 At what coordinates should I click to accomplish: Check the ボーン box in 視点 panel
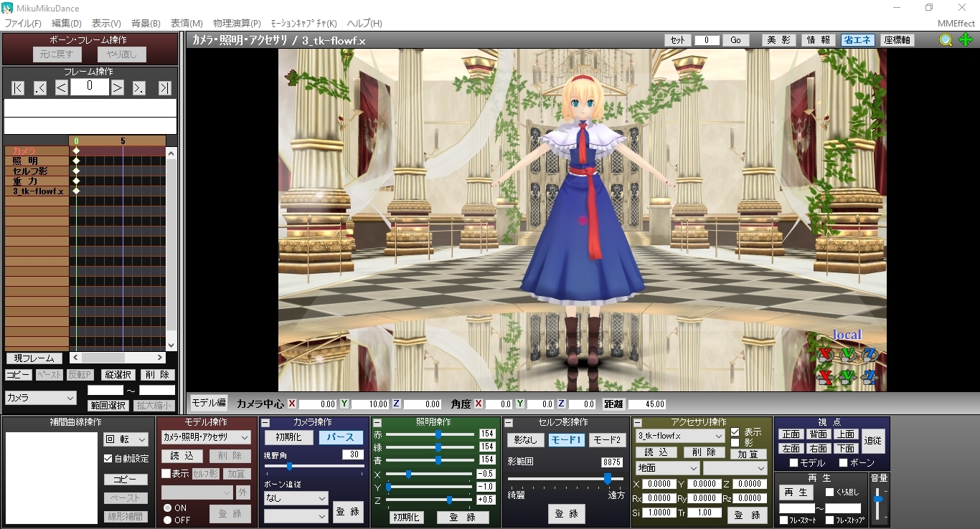click(844, 463)
